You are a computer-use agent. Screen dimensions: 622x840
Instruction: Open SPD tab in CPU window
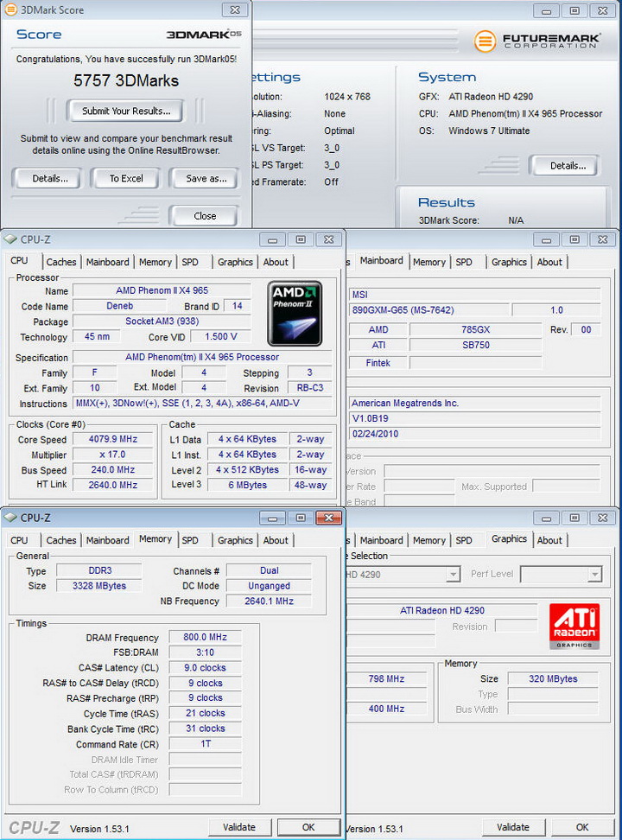(x=190, y=262)
